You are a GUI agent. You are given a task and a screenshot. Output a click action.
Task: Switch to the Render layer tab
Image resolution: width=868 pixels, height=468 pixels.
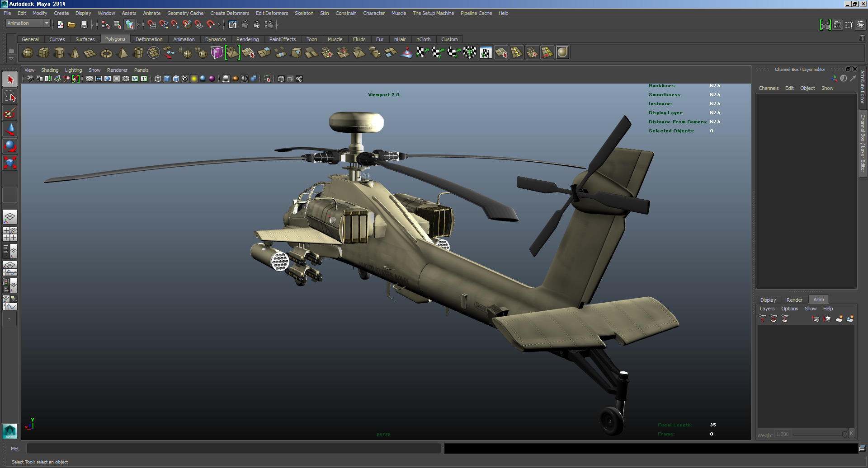point(794,300)
